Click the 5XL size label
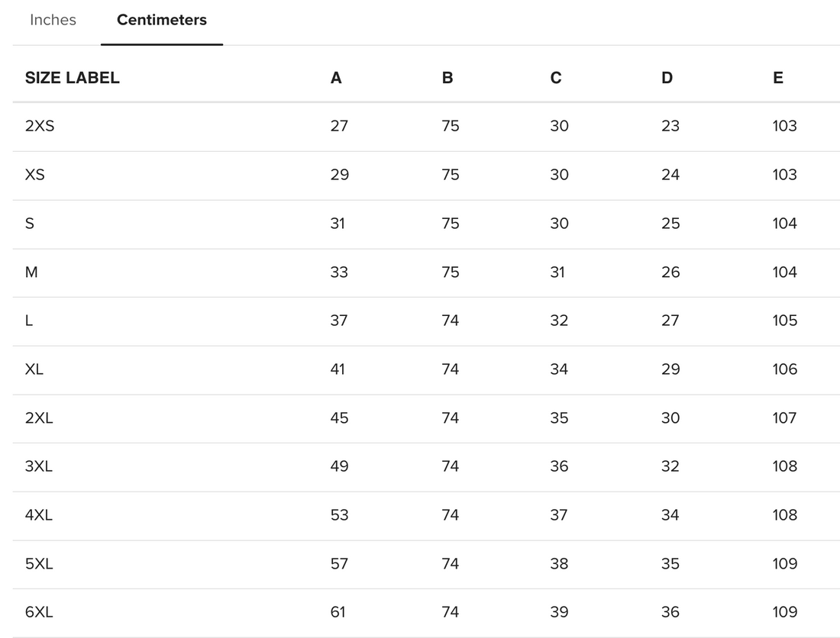This screenshot has height=638, width=840. click(39, 564)
